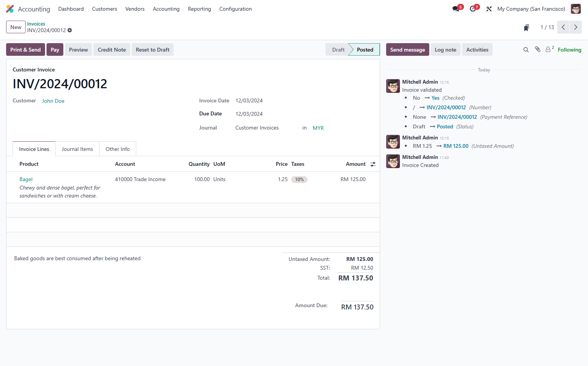The width and height of the screenshot is (588, 366).
Task: Go to the next record arrow
Action: point(576,27)
